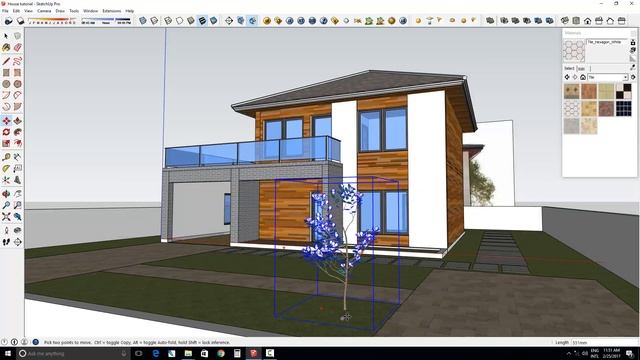Toggle Show/Hide Shadows button
This screenshot has height=360, width=640.
coord(9,21)
